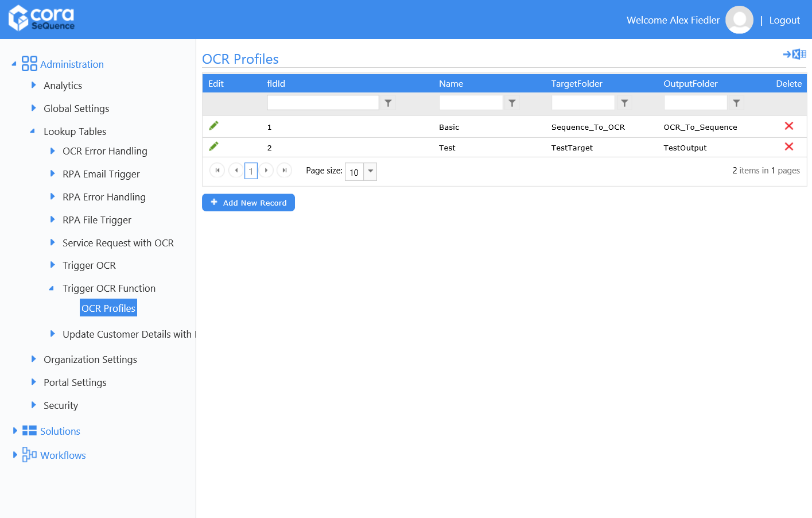Select page 1 in the pager
This screenshot has width=812, height=518.
pyautogui.click(x=251, y=171)
